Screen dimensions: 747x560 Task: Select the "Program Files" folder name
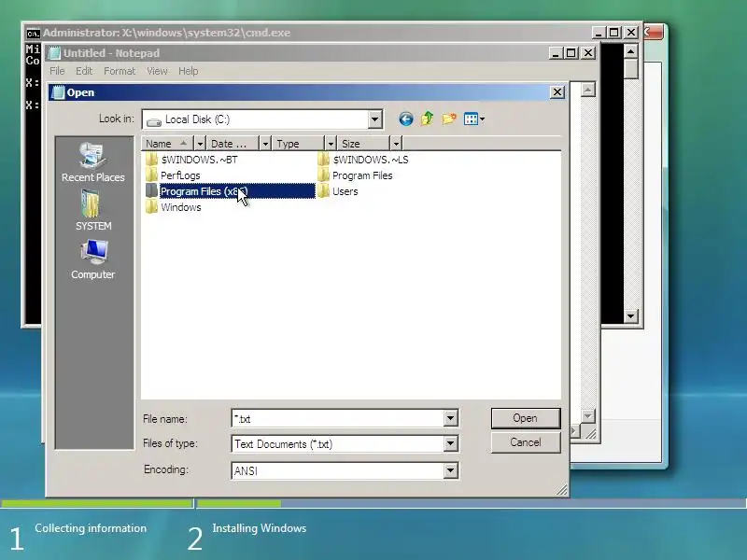coord(362,175)
